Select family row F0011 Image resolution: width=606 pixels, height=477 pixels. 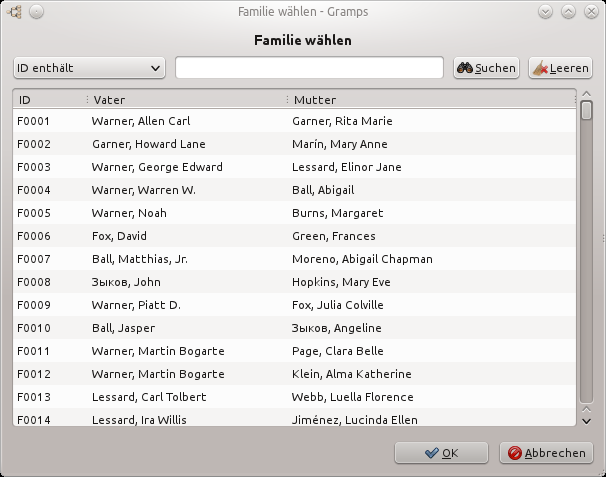pyautogui.click(x=294, y=351)
